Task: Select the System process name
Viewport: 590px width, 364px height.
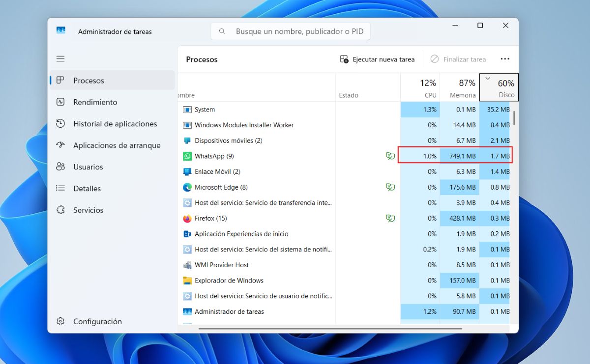Action: 205,110
